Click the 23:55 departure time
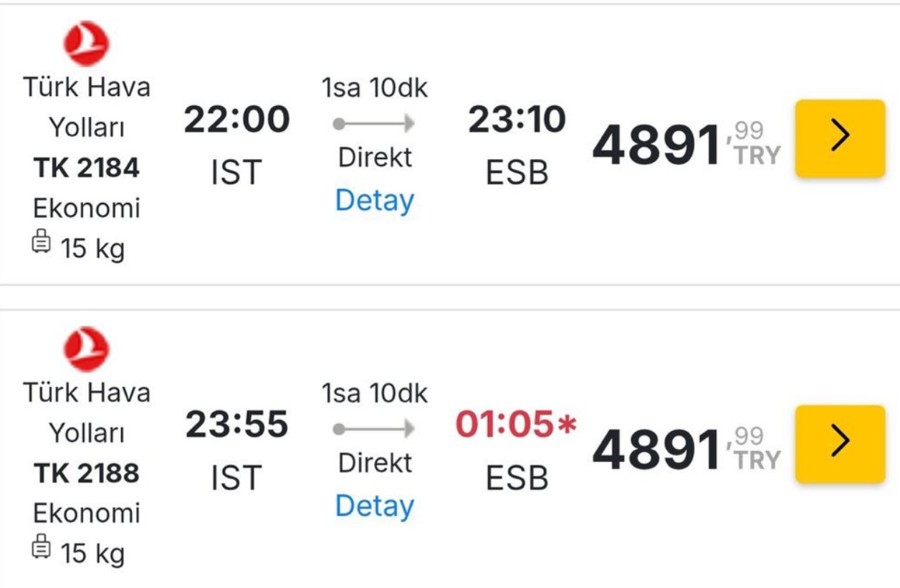 click(237, 425)
